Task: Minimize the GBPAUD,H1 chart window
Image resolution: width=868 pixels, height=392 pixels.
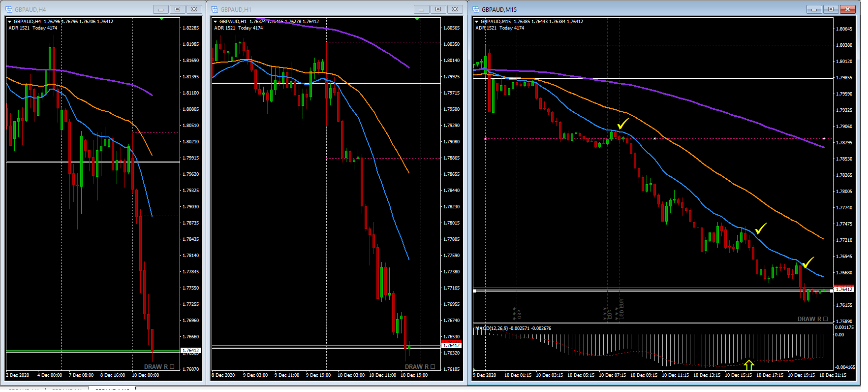Action: [421, 9]
